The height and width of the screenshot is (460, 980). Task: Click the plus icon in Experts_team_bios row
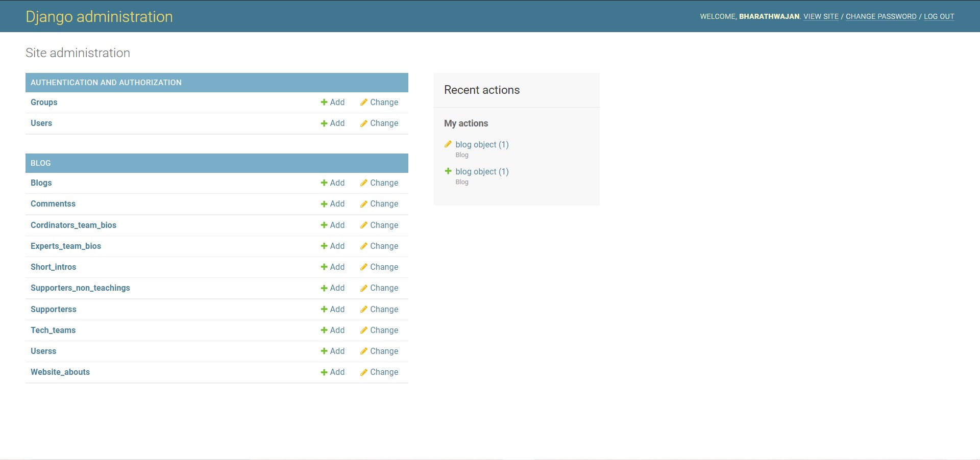pos(324,246)
